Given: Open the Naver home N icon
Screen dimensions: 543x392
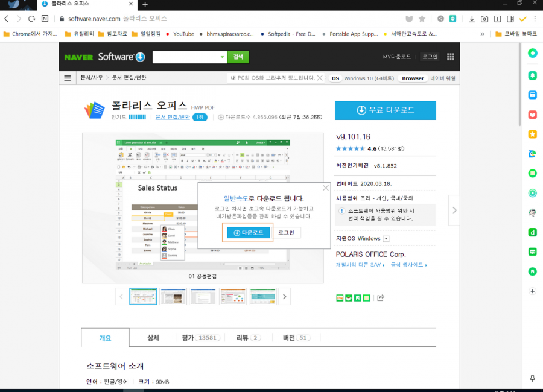Looking at the screenshot, I should 45,19.
